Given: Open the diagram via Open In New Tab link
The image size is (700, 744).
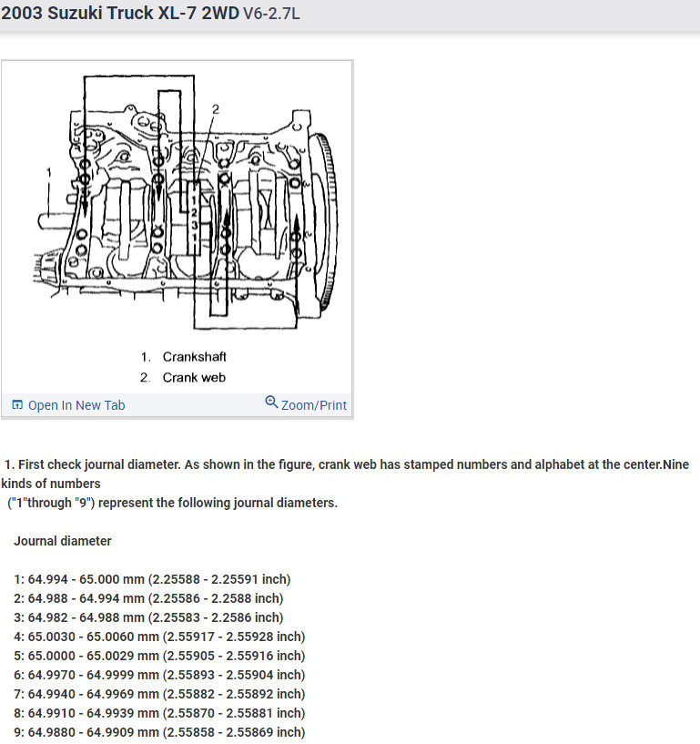Looking at the screenshot, I should (76, 405).
